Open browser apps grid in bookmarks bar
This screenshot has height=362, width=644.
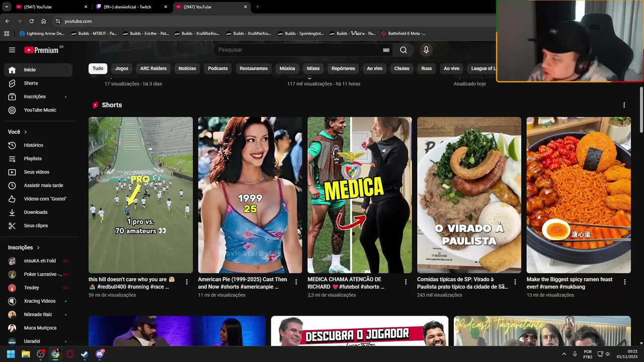point(7,34)
